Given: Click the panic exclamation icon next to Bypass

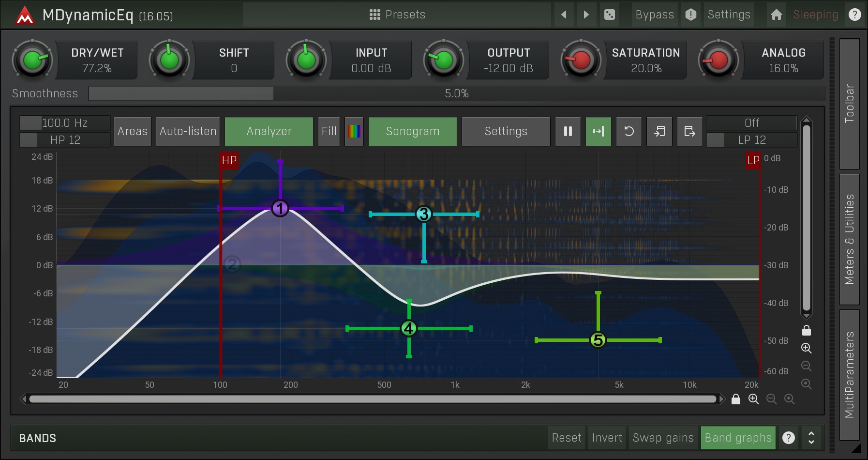Looking at the screenshot, I should click(x=691, y=15).
